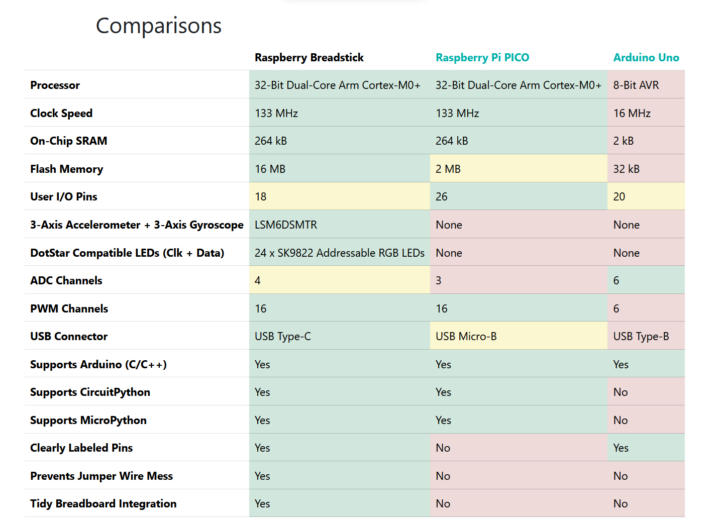Click the Comparisons heading
The height and width of the screenshot is (524, 720).
(x=158, y=26)
